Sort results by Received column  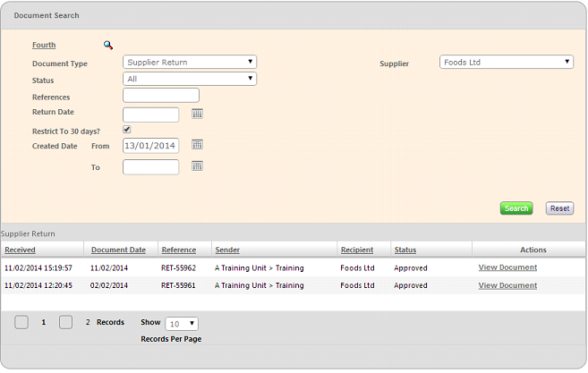click(x=20, y=250)
